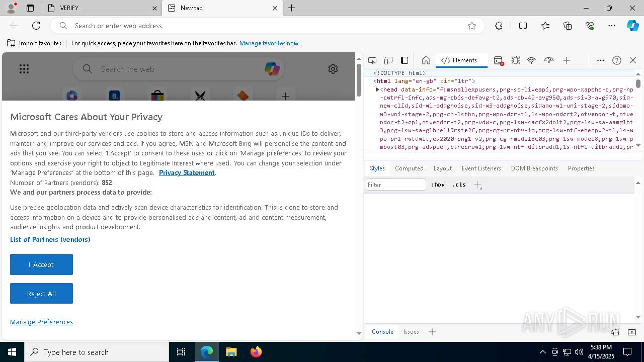Click the Copilot icon in web search box
Screen dimensions: 644x362
pos(272,69)
